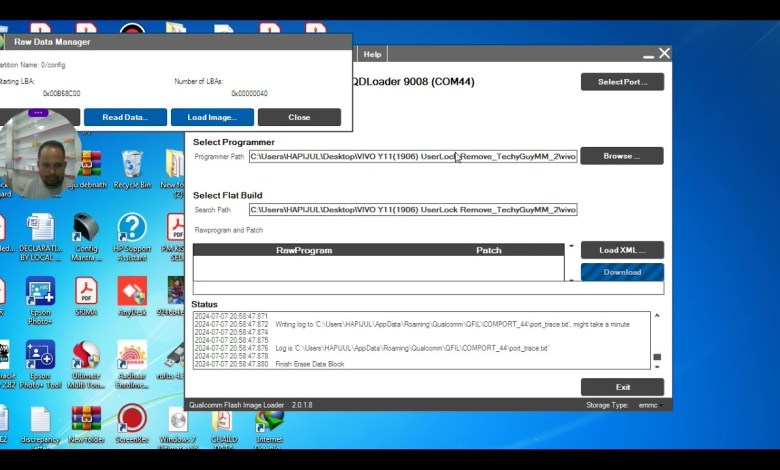The height and width of the screenshot is (470, 780).
Task: Open the Storage Type emmc dropdown
Action: [649, 405]
